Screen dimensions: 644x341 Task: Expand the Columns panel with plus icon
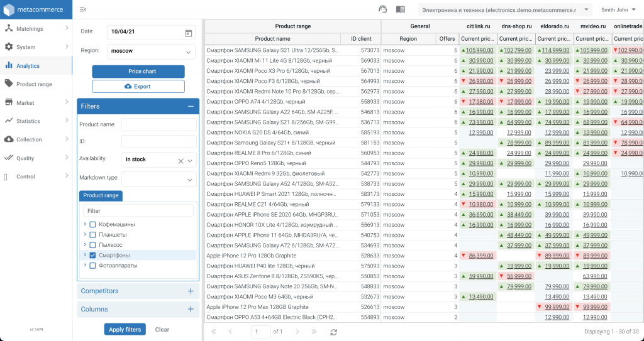click(191, 309)
